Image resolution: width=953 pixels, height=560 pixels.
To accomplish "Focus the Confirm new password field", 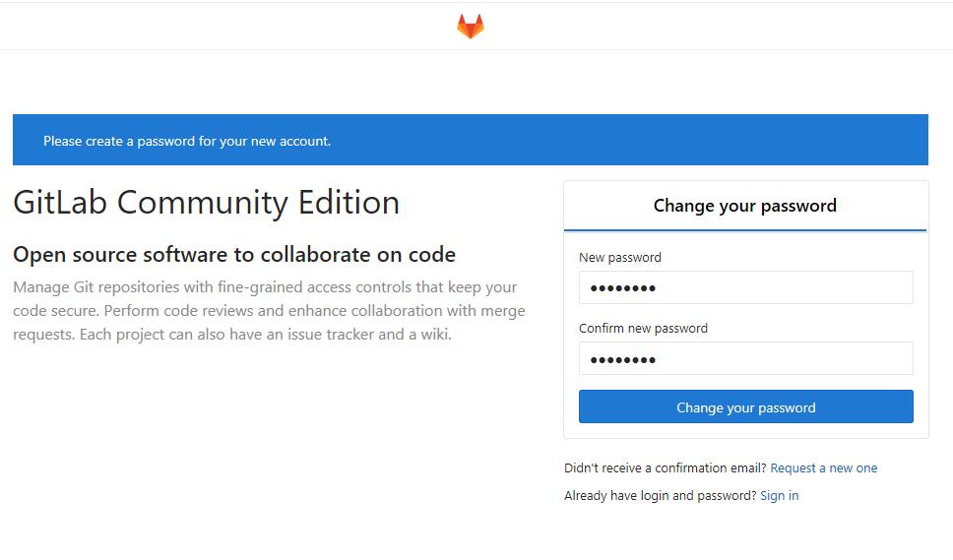I will 745,358.
